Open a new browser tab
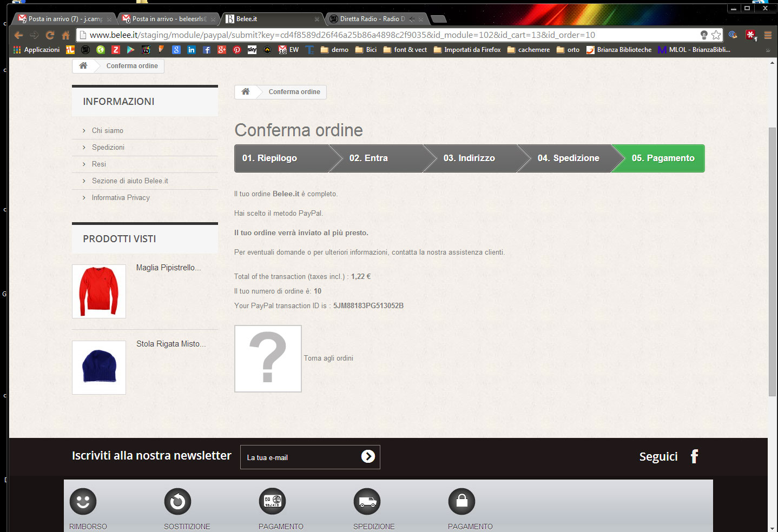The width and height of the screenshot is (778, 532). (x=439, y=19)
